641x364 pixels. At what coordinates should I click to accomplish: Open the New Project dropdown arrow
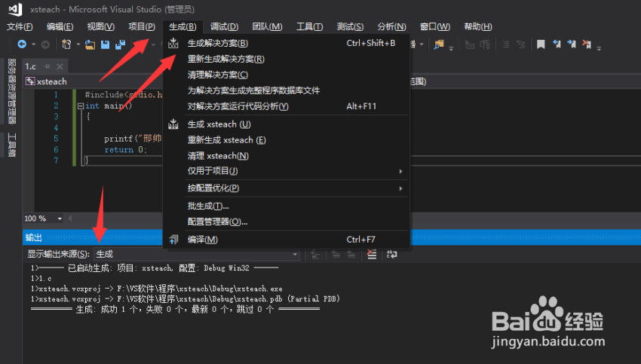[78, 44]
